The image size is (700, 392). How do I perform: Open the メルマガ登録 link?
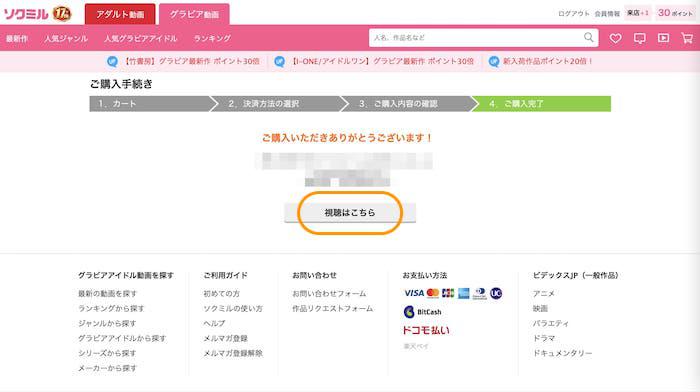[x=225, y=338]
